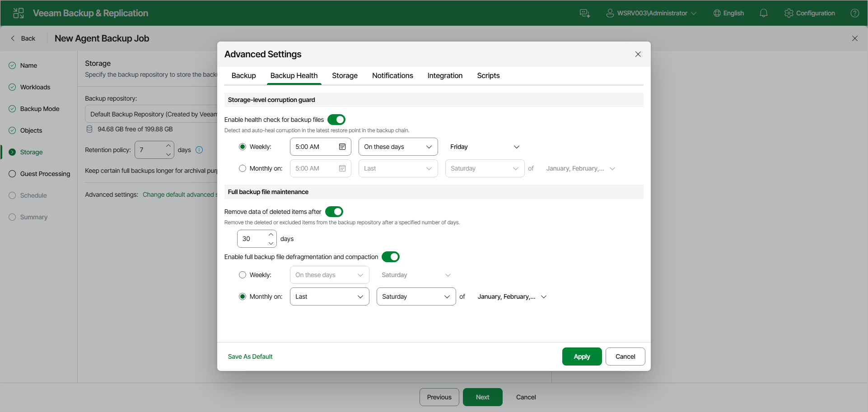Click the user account icon
This screenshot has width=868, height=412.
click(610, 13)
